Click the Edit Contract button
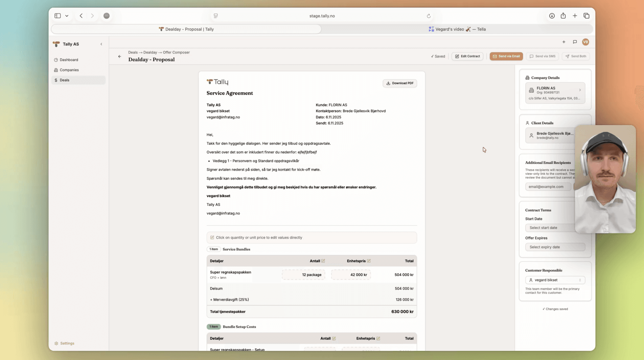Screen dimensions: 644x360 [x=467, y=56]
